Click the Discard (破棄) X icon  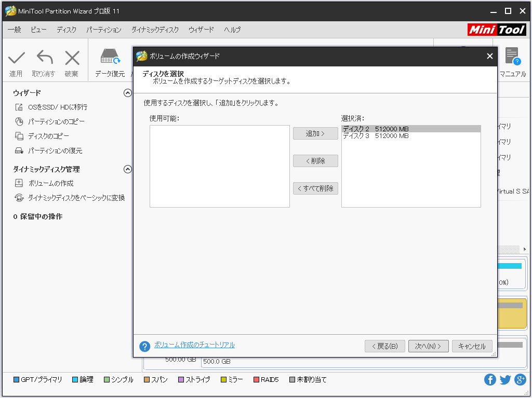point(72,58)
